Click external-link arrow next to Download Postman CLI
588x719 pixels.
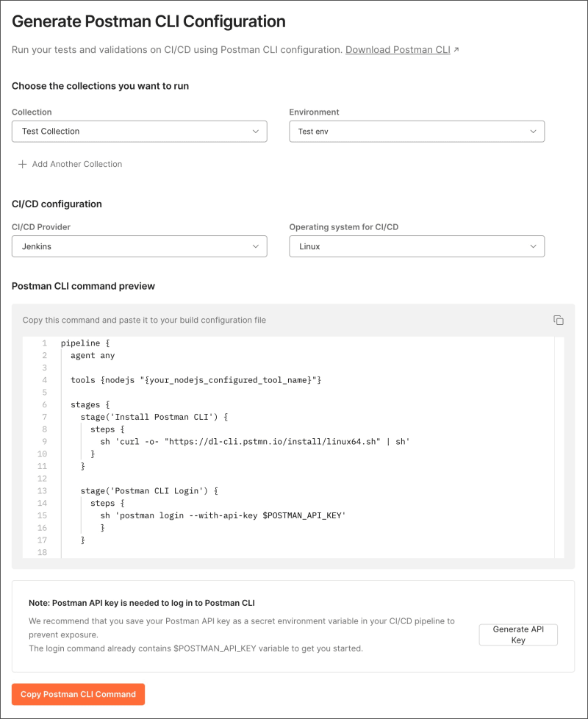point(456,49)
